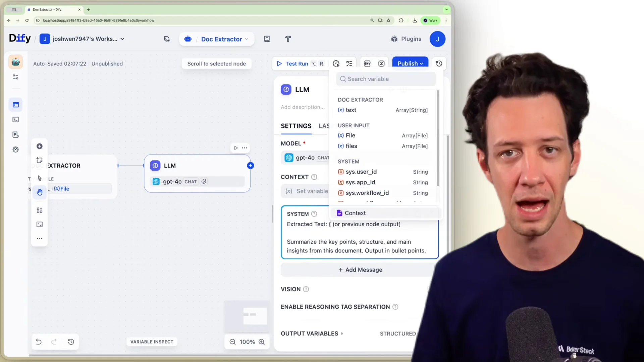644x362 pixels.
Task: Open run history clock icon near Test Run
Action: click(x=336, y=64)
